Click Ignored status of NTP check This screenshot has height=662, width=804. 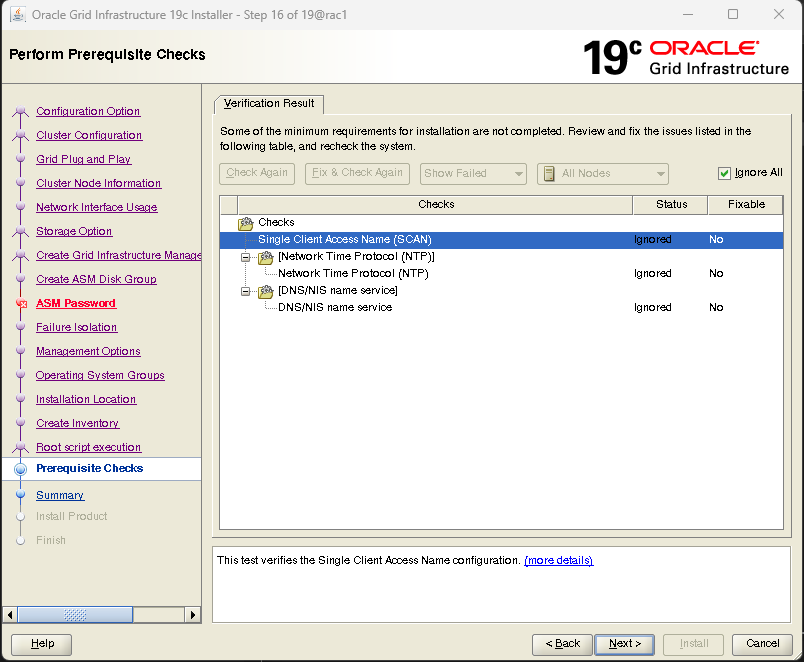(x=652, y=274)
